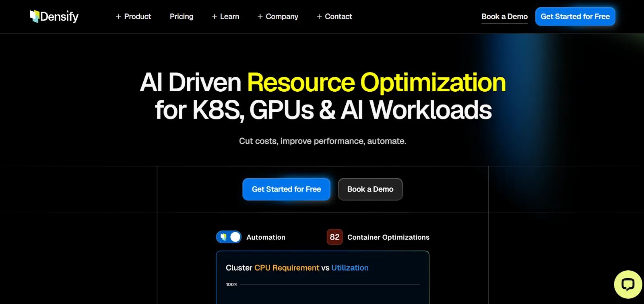644x304 pixels.
Task: Toggle the Automation switch off
Action: point(229,237)
